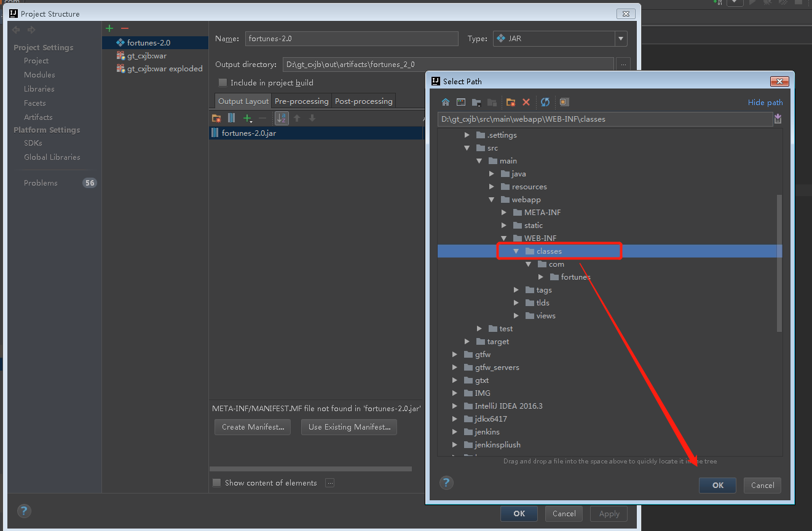Open the artifact Type dropdown showing JAR
Viewport: 812px width, 531px height.
click(620, 38)
